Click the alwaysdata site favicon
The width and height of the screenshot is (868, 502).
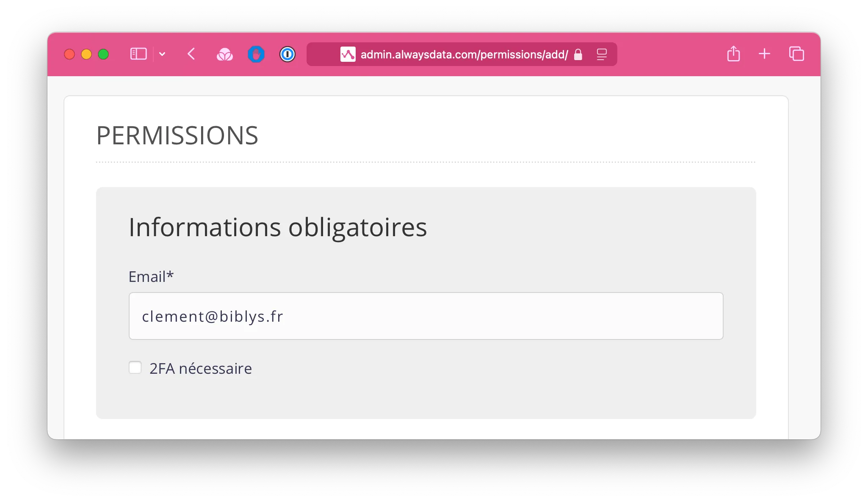348,54
